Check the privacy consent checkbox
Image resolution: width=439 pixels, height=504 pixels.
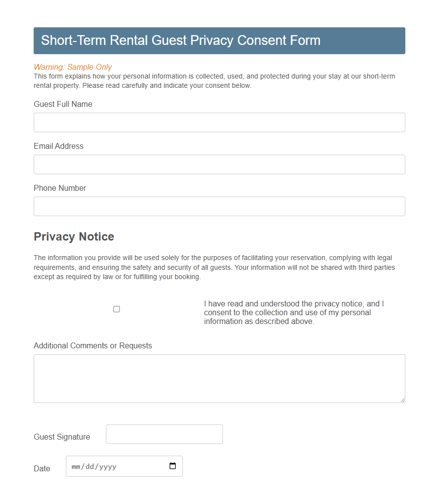pyautogui.click(x=116, y=308)
